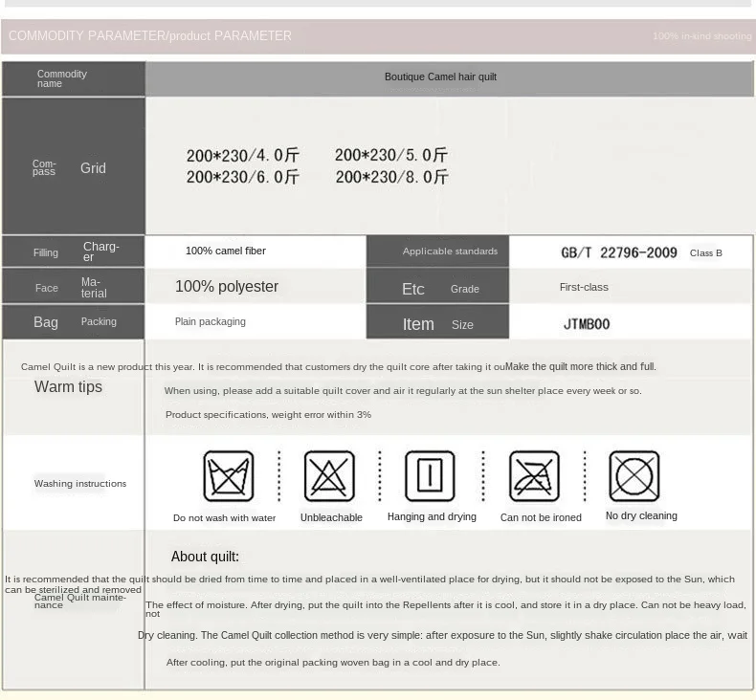756x700 pixels.
Task: Click the Class B text
Action: [x=706, y=252]
